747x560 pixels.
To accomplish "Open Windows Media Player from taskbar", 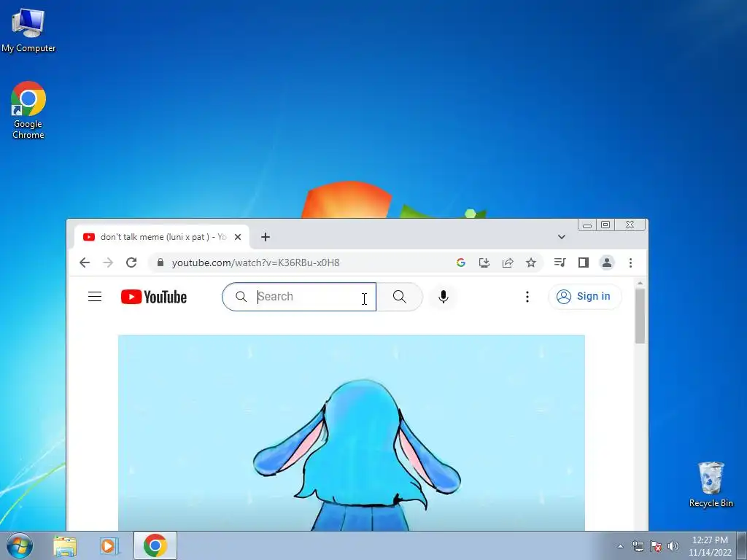I will [x=109, y=545].
